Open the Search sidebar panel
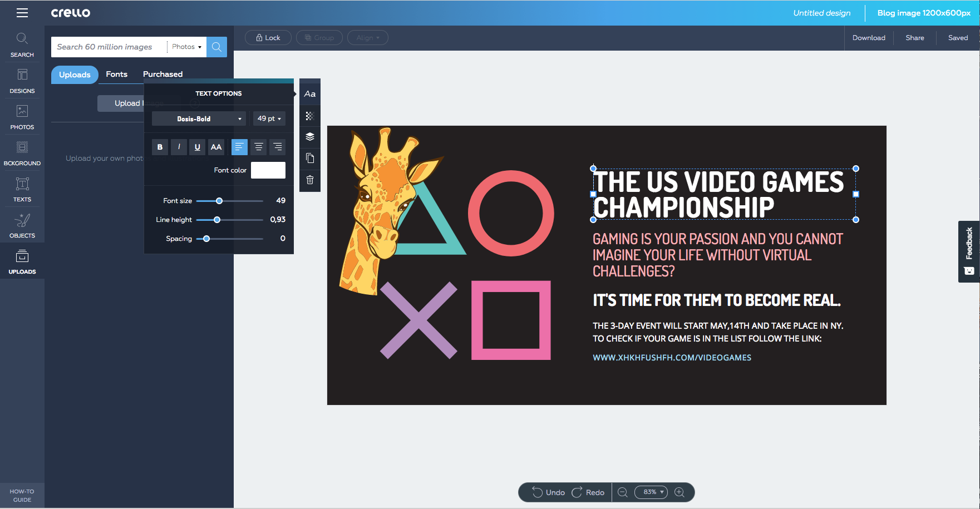 pos(22,45)
